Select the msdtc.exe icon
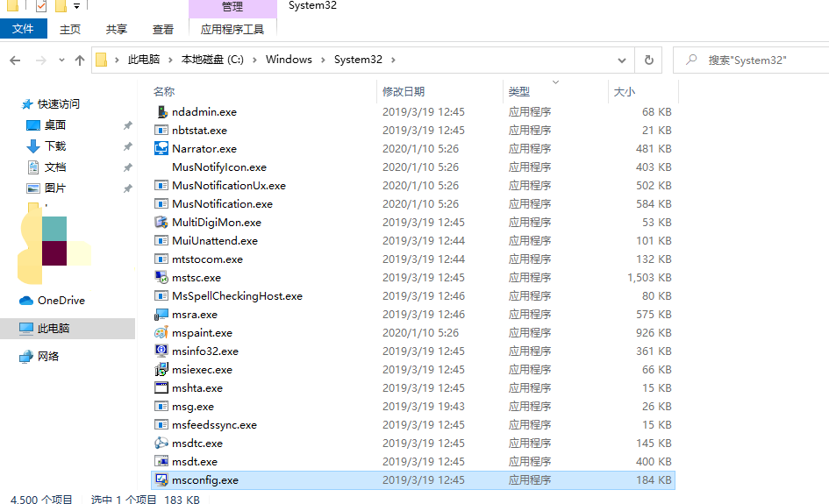Screen dimensions: 829x504 click(x=161, y=443)
